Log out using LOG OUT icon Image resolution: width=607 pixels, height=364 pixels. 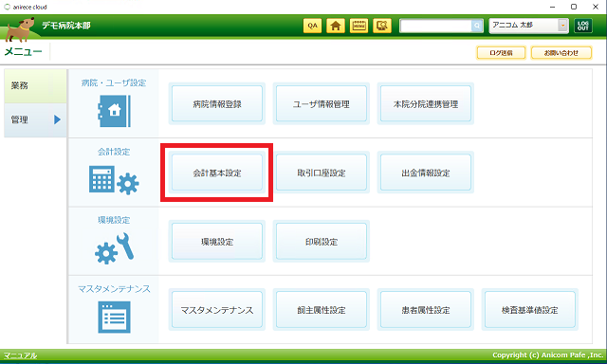583,26
